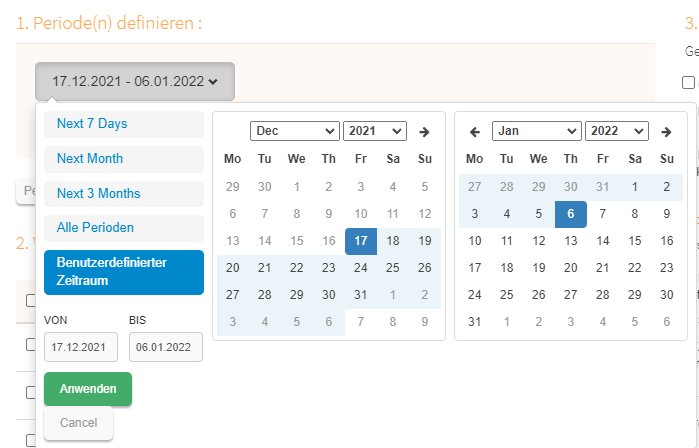
Task: Cancel the date range selection
Action: coord(78,423)
